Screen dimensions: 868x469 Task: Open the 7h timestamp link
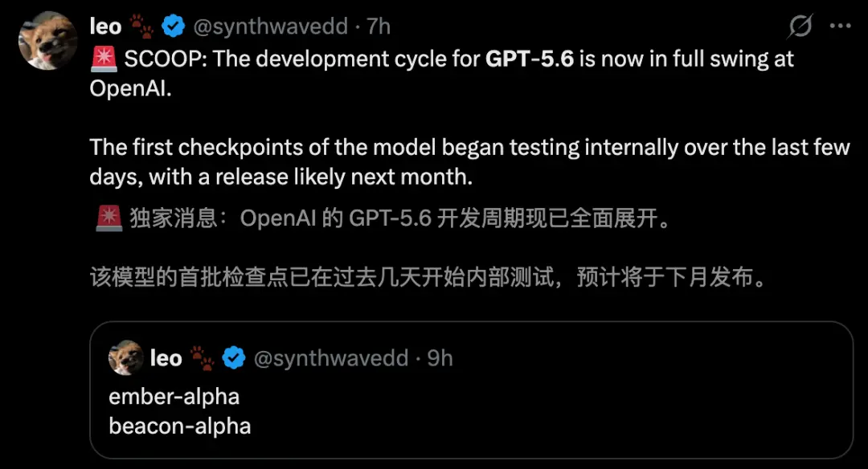(x=379, y=26)
